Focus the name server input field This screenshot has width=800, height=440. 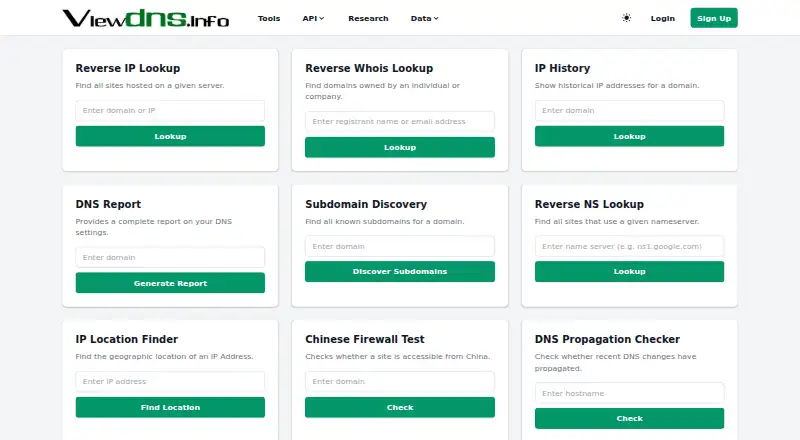point(630,246)
